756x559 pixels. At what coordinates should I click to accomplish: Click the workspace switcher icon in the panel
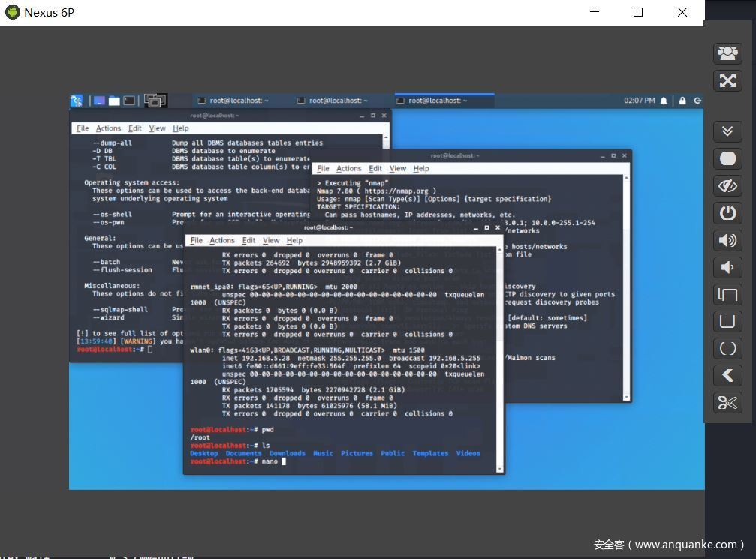pyautogui.click(x=155, y=101)
